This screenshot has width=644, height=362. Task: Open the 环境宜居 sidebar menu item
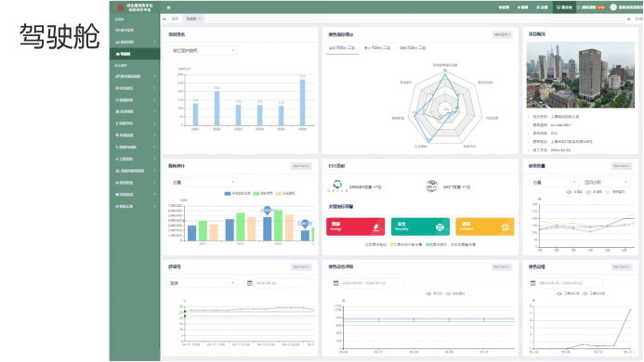pos(135,135)
